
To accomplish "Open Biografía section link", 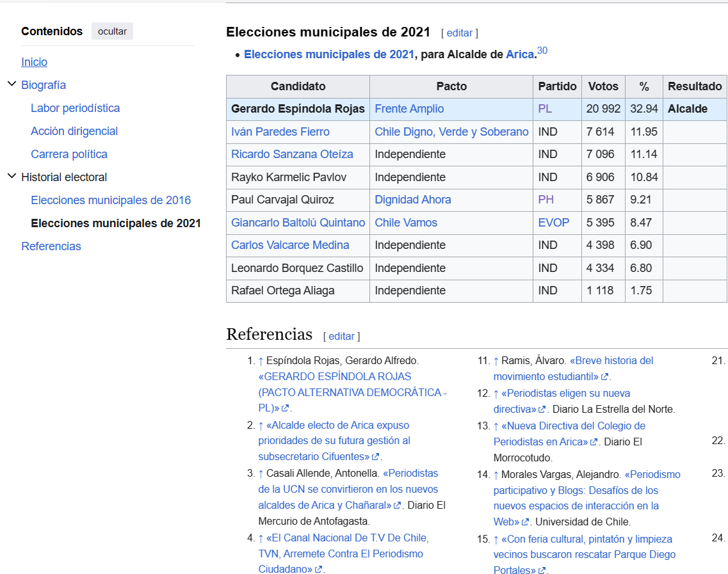I will click(44, 85).
